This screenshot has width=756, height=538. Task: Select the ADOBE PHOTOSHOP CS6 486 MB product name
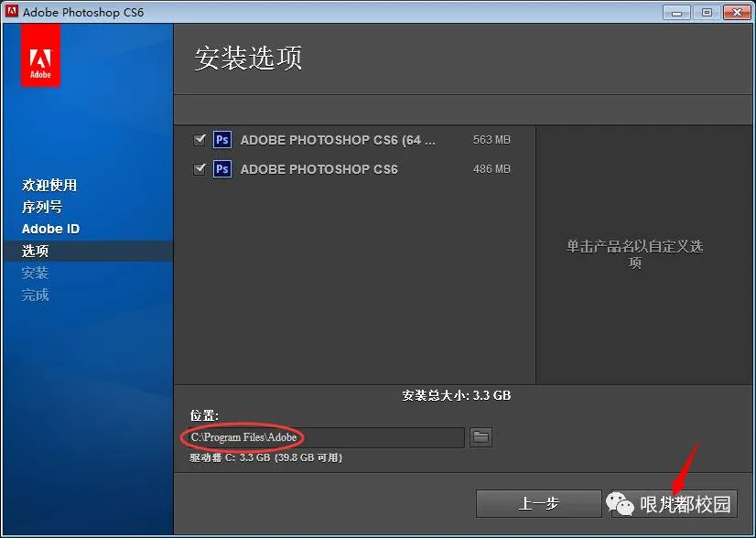point(319,169)
